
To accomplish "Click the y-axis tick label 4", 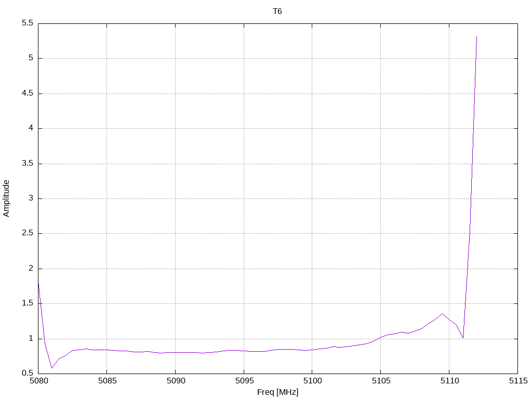I will click(x=31, y=128).
